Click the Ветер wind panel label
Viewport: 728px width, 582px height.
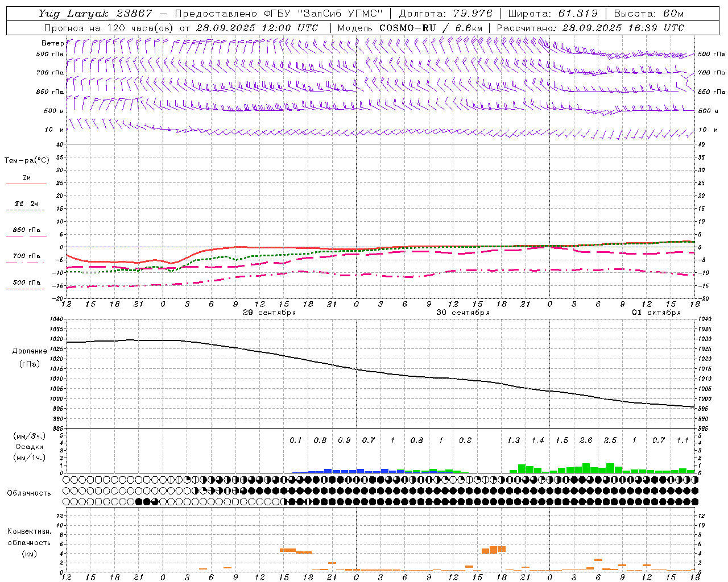coord(53,43)
